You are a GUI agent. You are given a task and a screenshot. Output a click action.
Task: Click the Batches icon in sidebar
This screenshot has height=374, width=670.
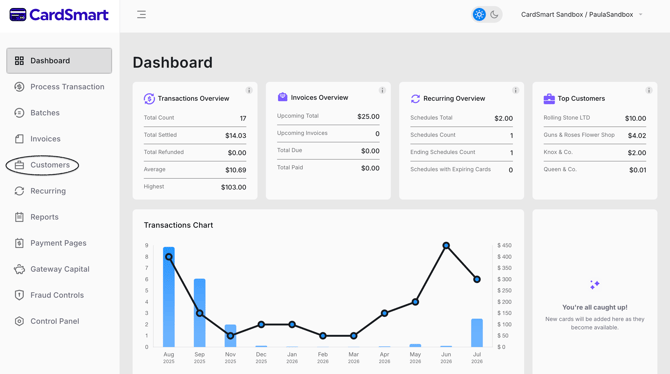[19, 113]
